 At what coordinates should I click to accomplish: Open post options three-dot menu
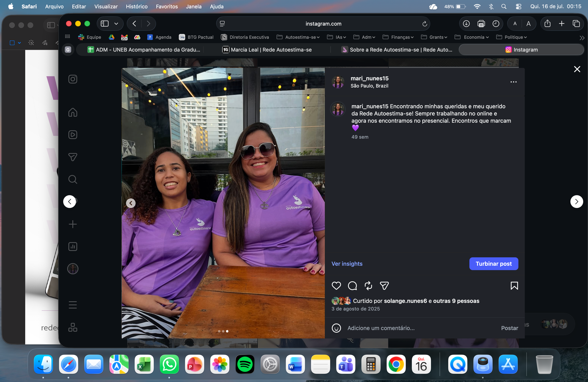[513, 82]
